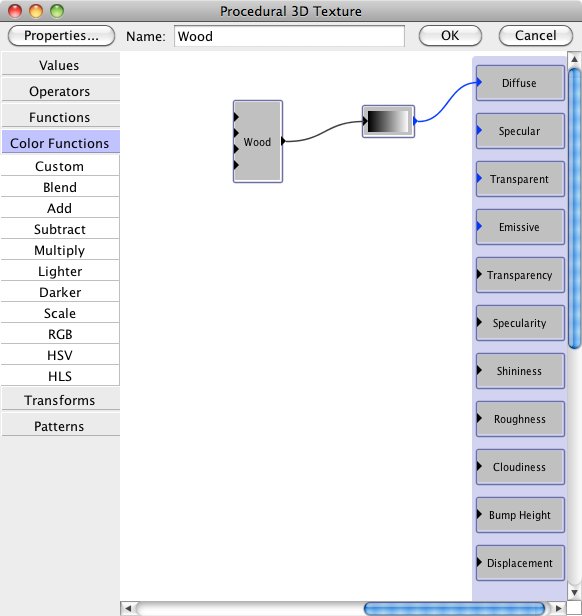This screenshot has width=582, height=616.
Task: Expand the Values category
Action: coord(60,65)
